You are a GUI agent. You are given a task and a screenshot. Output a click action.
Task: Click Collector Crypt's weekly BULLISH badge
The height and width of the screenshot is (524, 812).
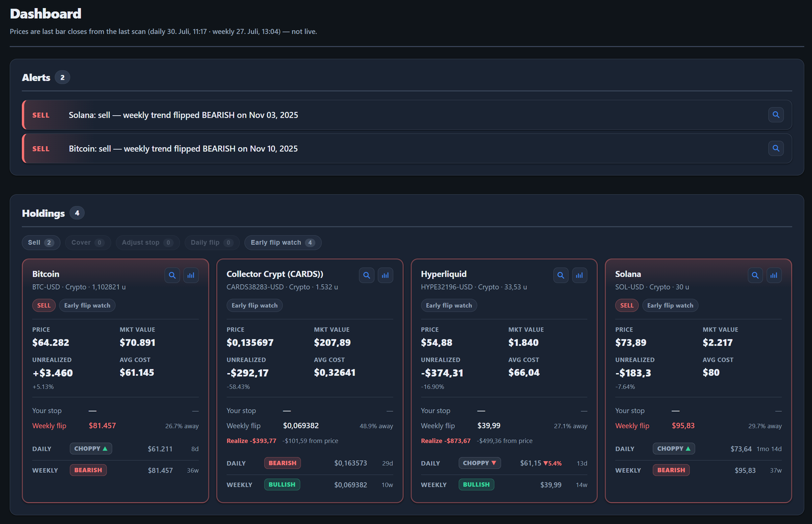coord(282,484)
